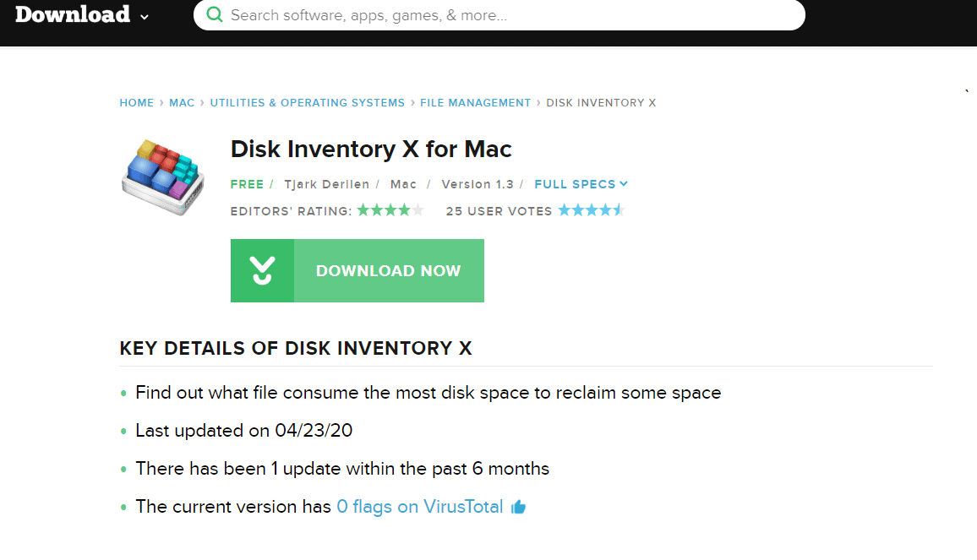Click the thumbs-up icon beside VirusTotal

point(518,507)
